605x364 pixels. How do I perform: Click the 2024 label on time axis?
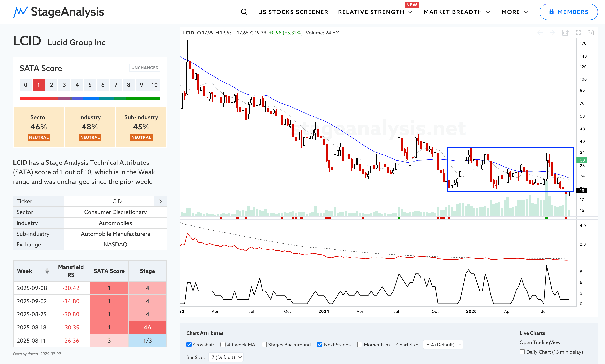coord(323,311)
